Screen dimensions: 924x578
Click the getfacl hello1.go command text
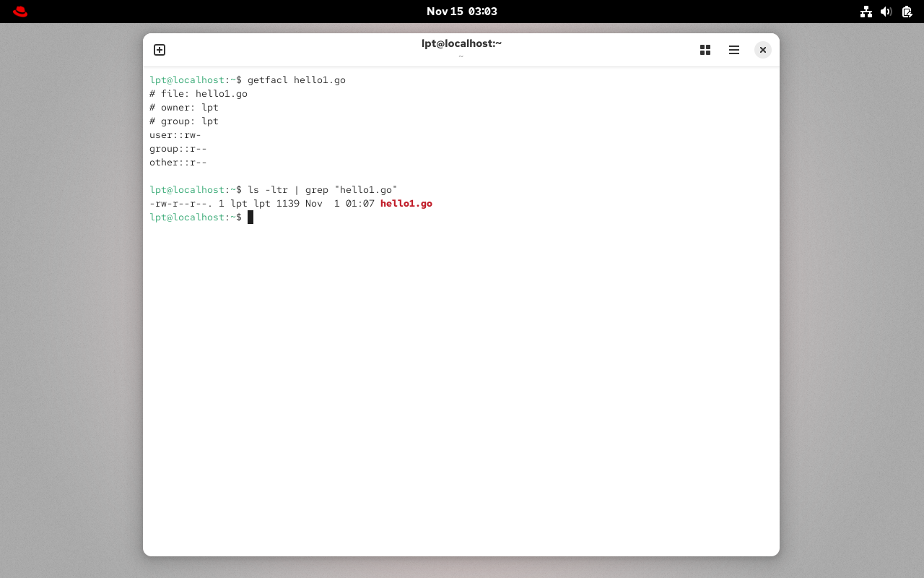[x=296, y=80]
